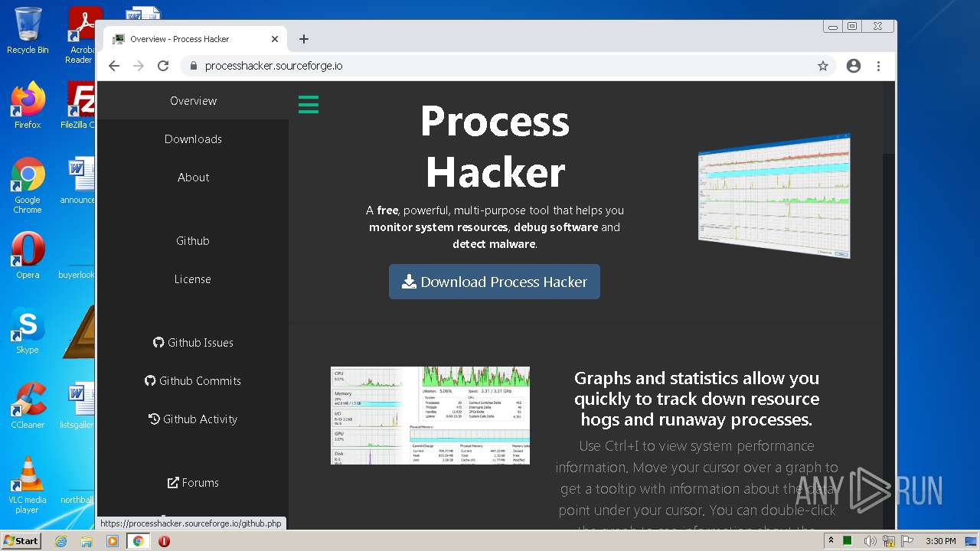Close the Overview - Process Hacker tab

click(275, 39)
